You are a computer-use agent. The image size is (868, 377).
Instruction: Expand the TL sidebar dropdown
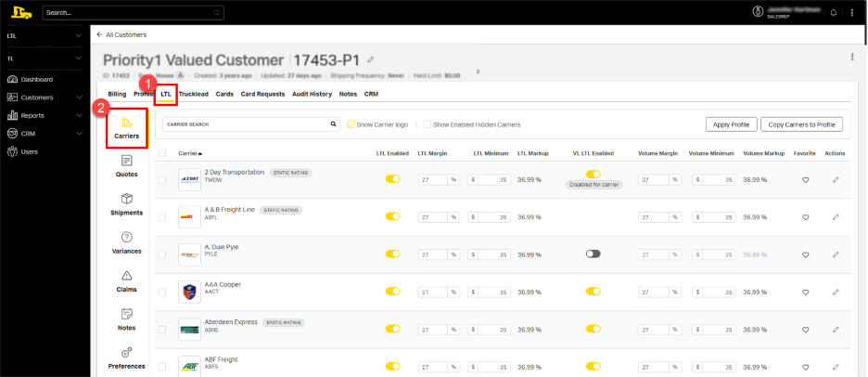pyautogui.click(x=78, y=58)
